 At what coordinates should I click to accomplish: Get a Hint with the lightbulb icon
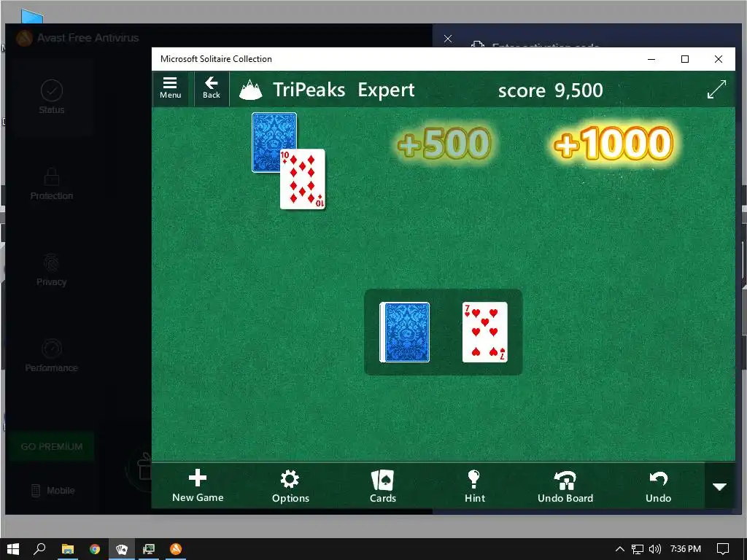474,486
